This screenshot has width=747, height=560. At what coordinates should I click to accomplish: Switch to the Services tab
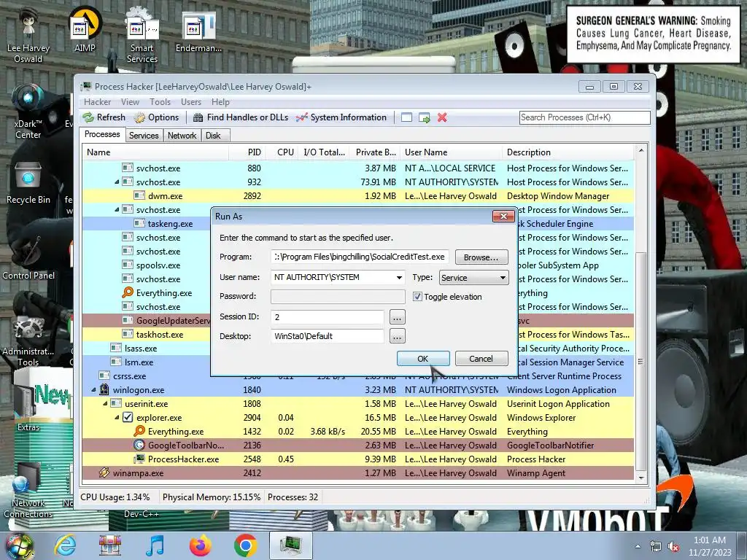pyautogui.click(x=144, y=136)
